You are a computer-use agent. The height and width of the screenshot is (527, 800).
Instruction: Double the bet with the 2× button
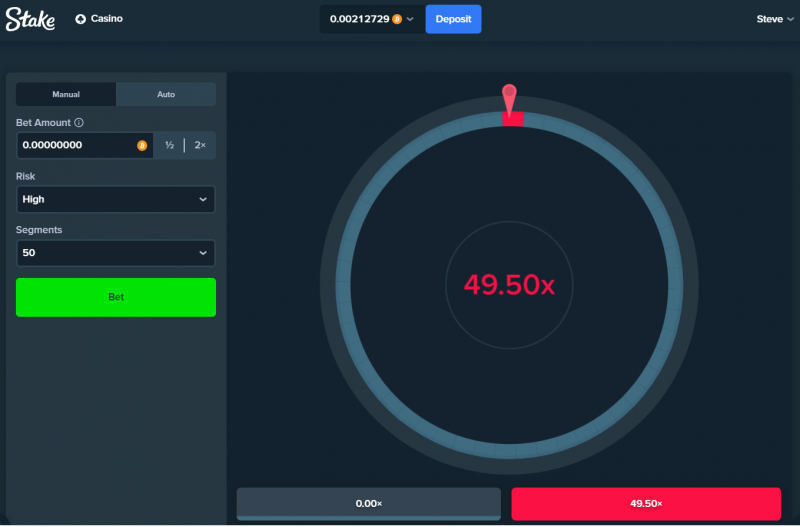click(200, 145)
